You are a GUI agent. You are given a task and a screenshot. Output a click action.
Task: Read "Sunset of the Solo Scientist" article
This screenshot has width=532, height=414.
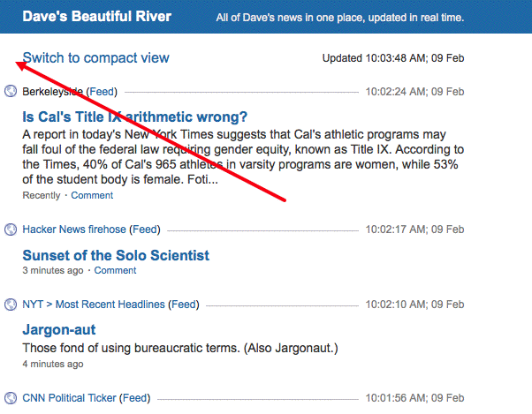(x=116, y=255)
